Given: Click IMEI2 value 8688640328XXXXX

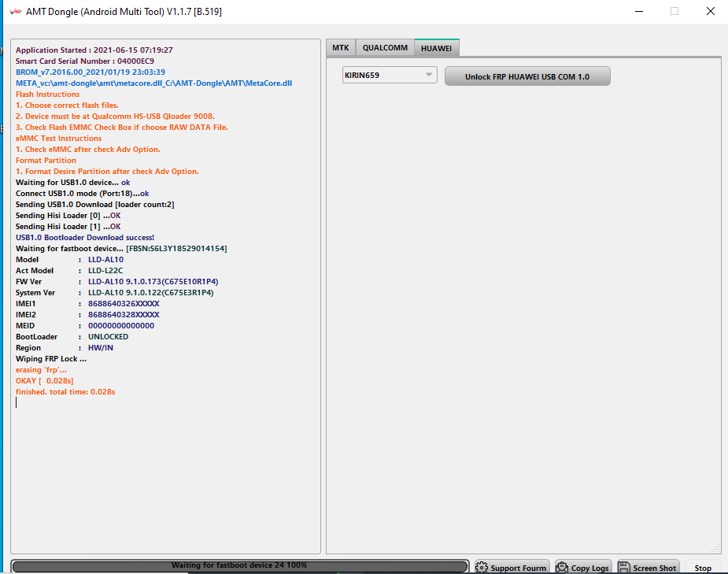Looking at the screenshot, I should 124,315.
